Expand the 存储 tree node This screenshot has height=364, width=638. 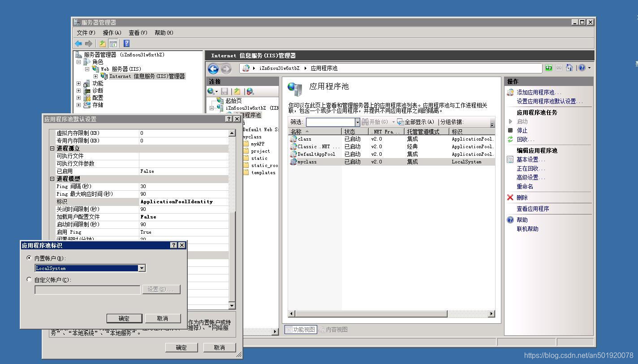79,105
